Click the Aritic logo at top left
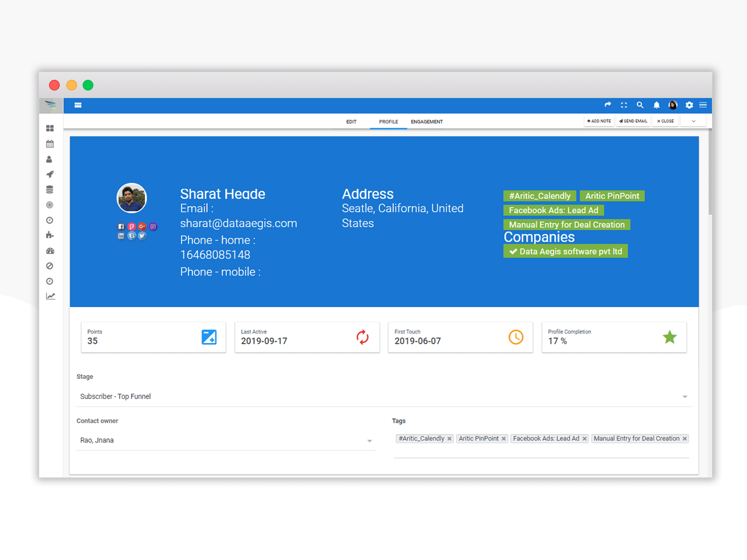Image resolution: width=747 pixels, height=560 pixels. [50, 105]
